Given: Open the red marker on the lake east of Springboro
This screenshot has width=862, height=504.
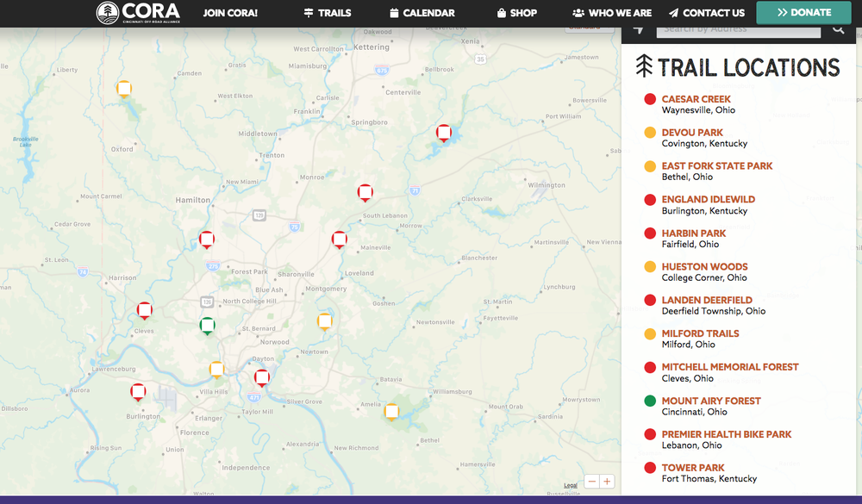Looking at the screenshot, I should 444,133.
